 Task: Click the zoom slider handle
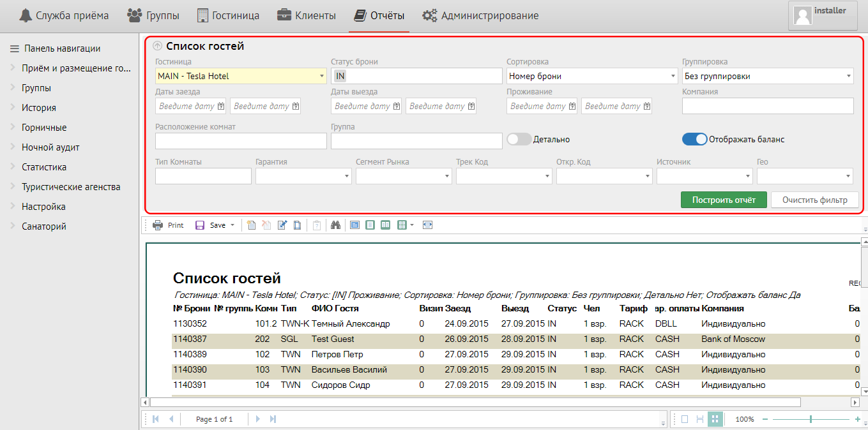811,419
